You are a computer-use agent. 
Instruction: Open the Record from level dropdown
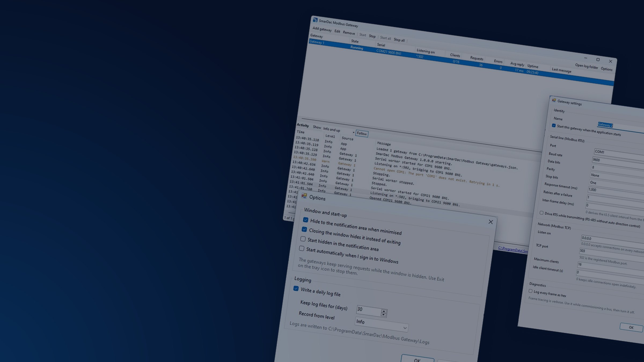pyautogui.click(x=381, y=324)
